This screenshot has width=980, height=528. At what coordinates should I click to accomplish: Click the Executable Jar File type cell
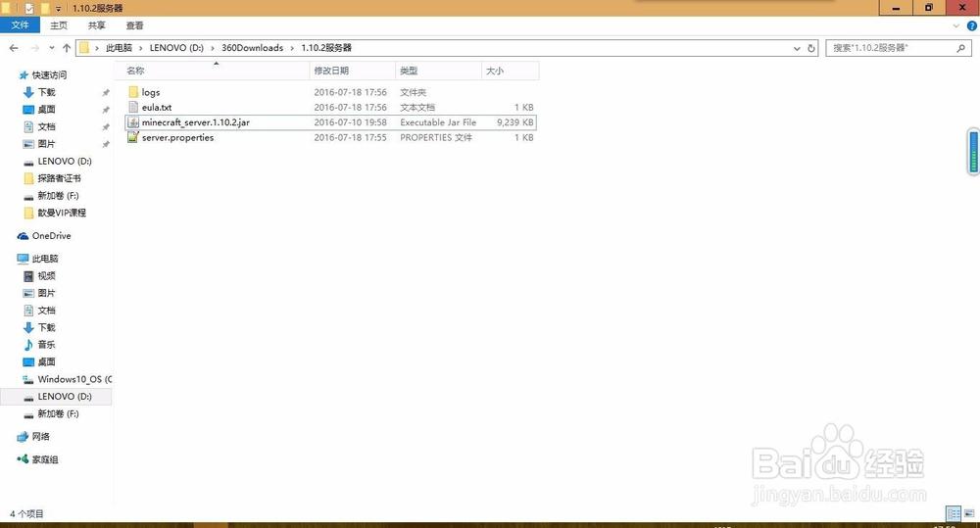click(438, 122)
